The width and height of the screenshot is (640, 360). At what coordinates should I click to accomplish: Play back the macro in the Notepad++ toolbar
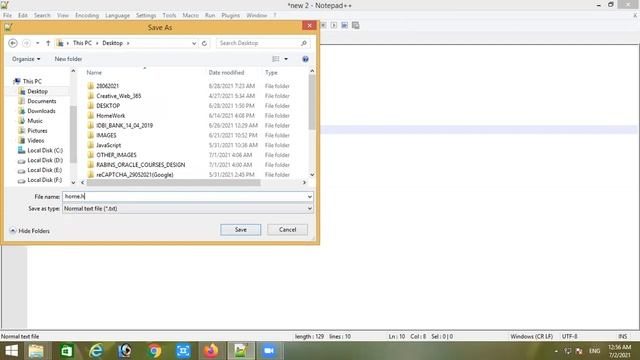(x=333, y=25)
